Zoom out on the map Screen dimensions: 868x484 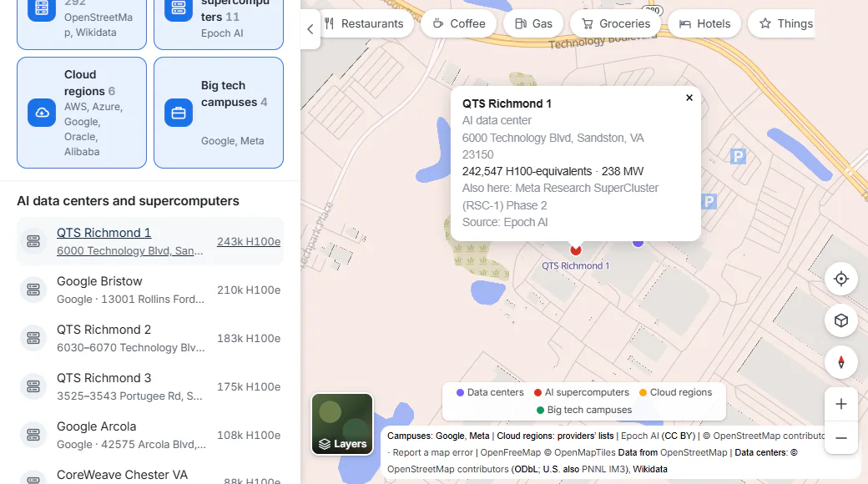(841, 438)
